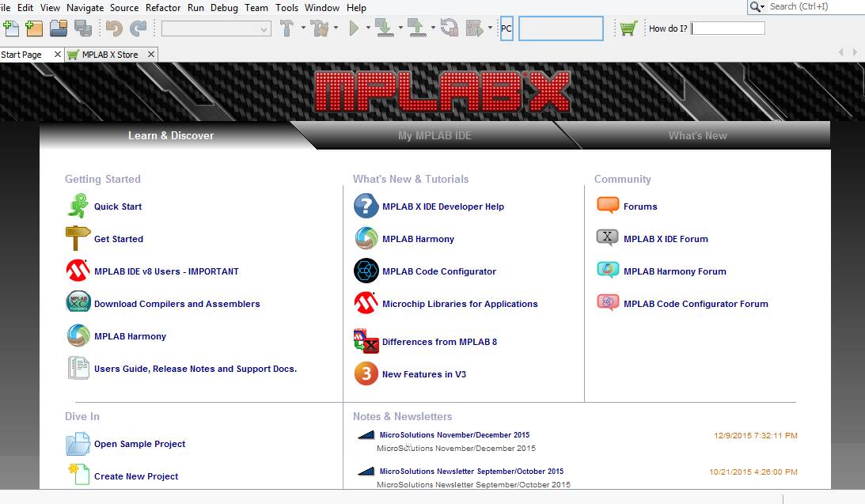Click the MPLAB X Store cart icon in toolbar

(628, 28)
